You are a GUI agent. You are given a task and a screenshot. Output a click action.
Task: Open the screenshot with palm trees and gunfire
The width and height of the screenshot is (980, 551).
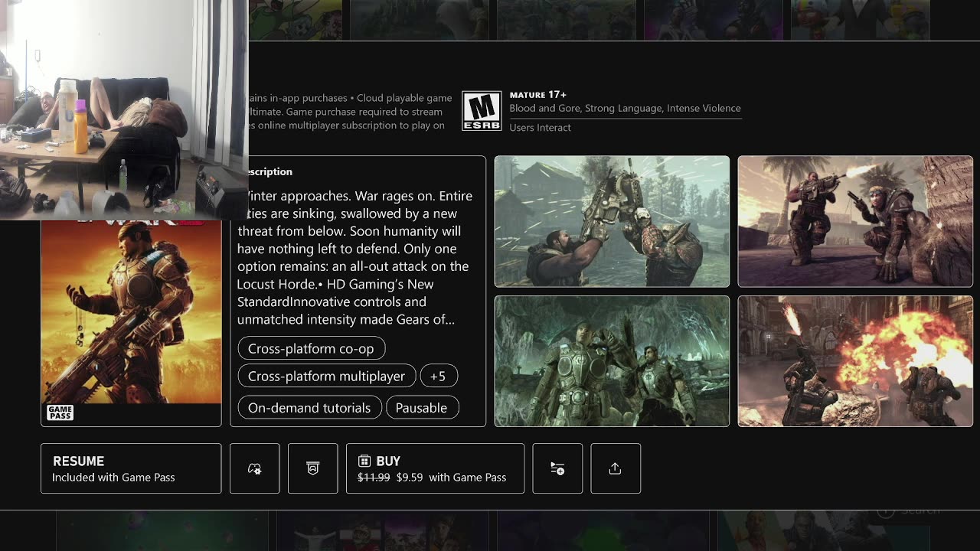pyautogui.click(x=855, y=221)
